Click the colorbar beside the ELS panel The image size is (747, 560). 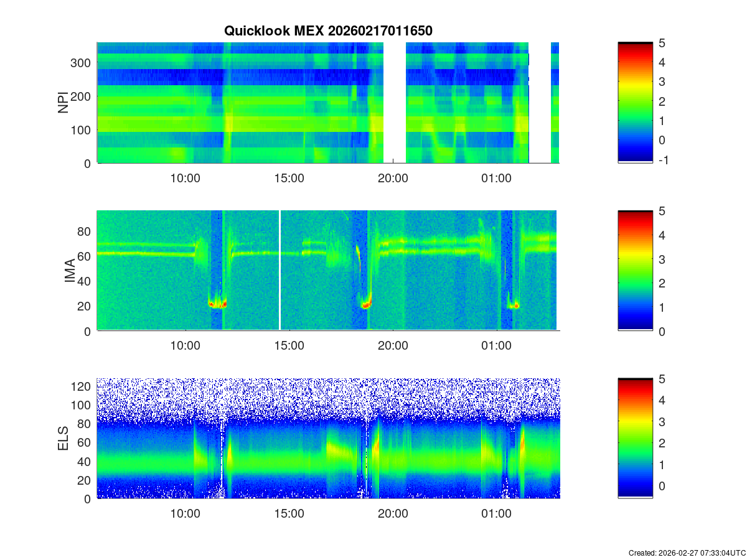pos(635,438)
